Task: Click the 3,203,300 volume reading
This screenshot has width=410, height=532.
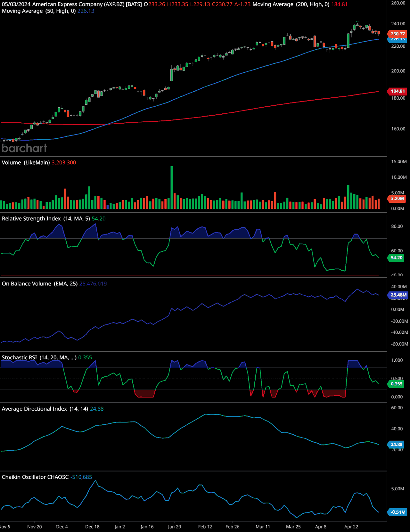Action: 64,163
